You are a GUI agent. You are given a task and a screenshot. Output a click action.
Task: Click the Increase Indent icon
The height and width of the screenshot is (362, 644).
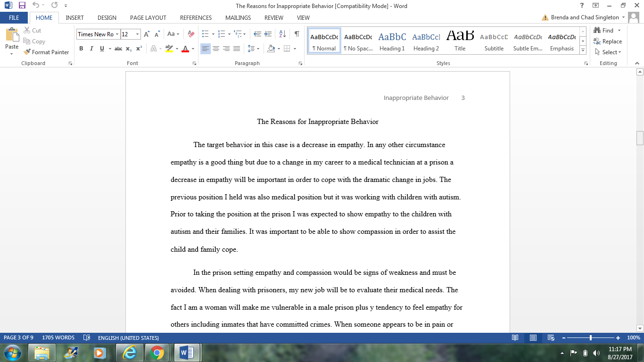pos(268,34)
